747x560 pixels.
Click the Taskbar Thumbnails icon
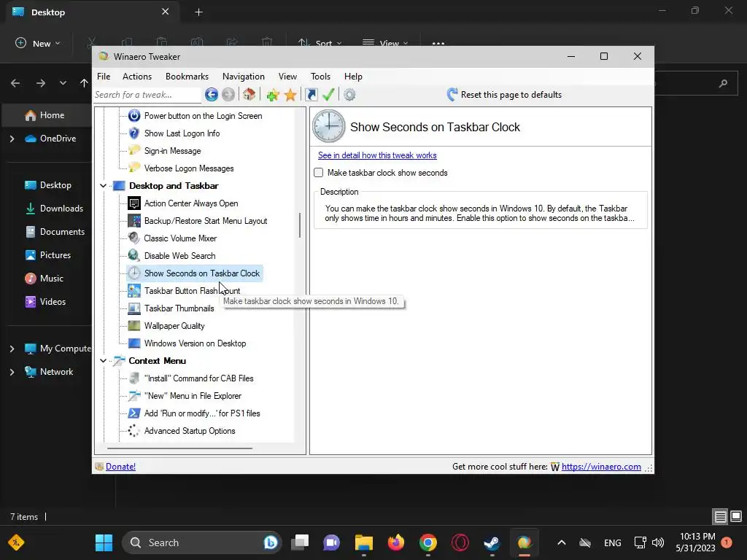(134, 308)
